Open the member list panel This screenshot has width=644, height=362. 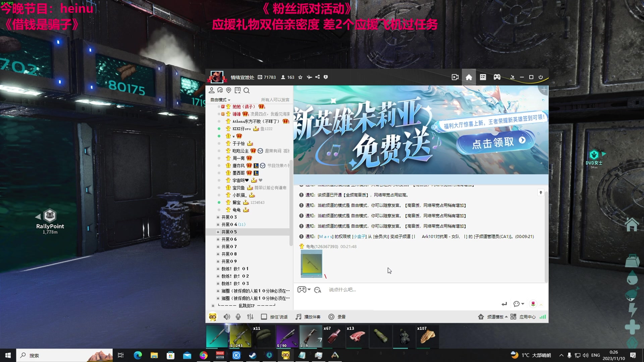click(x=211, y=90)
